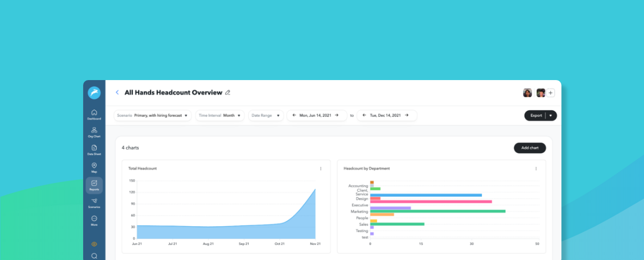
Task: Select the Reports tab in sidebar
Action: (94, 185)
